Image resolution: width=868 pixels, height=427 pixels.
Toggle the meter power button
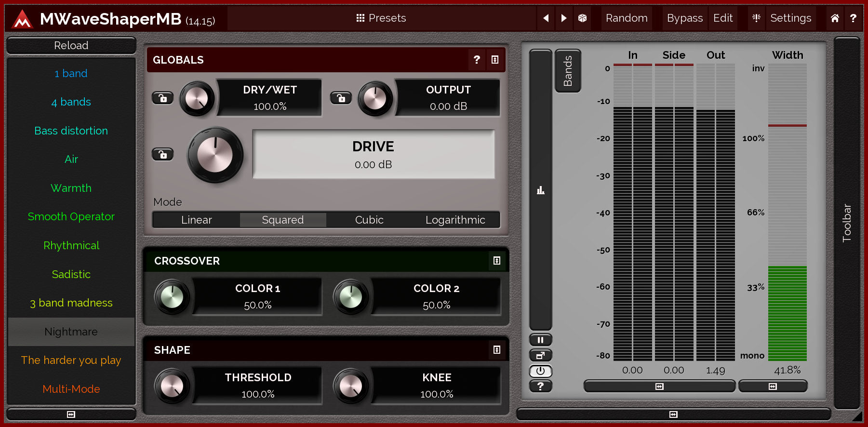point(540,371)
